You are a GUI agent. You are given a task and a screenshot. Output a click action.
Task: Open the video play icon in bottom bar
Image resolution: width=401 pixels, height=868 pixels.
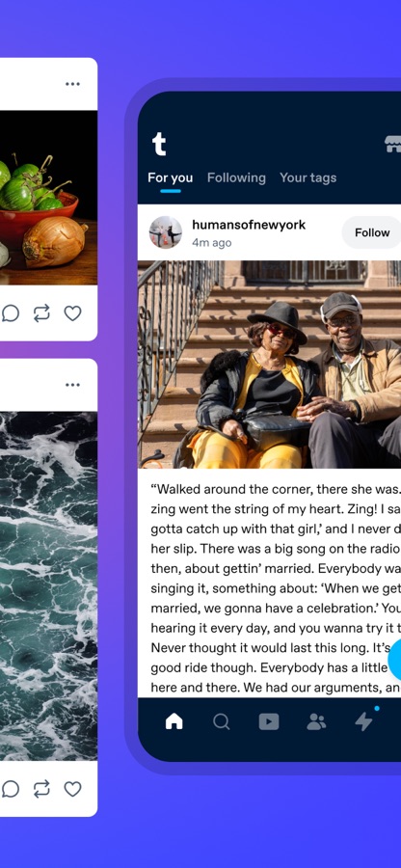pyautogui.click(x=269, y=721)
